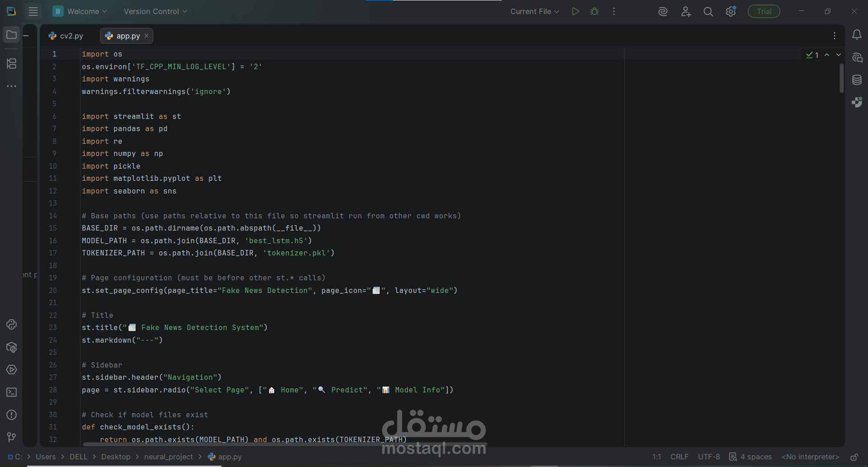Open Search Everywhere
Screen dimensions: 868x467
pos(708,11)
